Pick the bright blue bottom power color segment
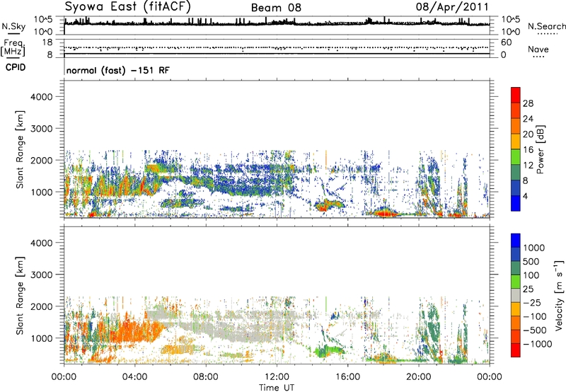 point(516,204)
